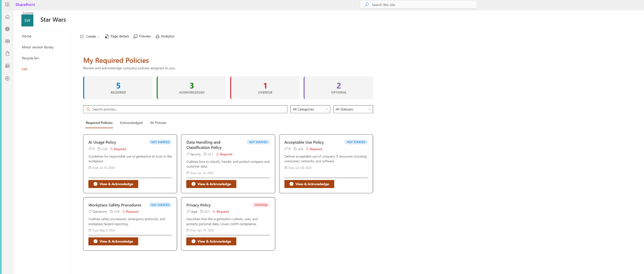Click the IT tag icon on AI Usage Policy
This screenshot has width=644, height=274.
90,149
